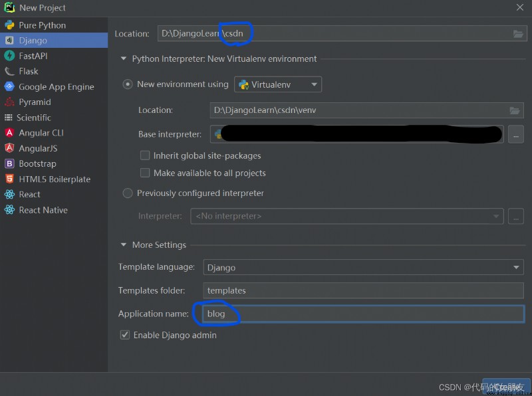Browse for virtualenv location folder icon
This screenshot has width=532, height=396.
514,110
